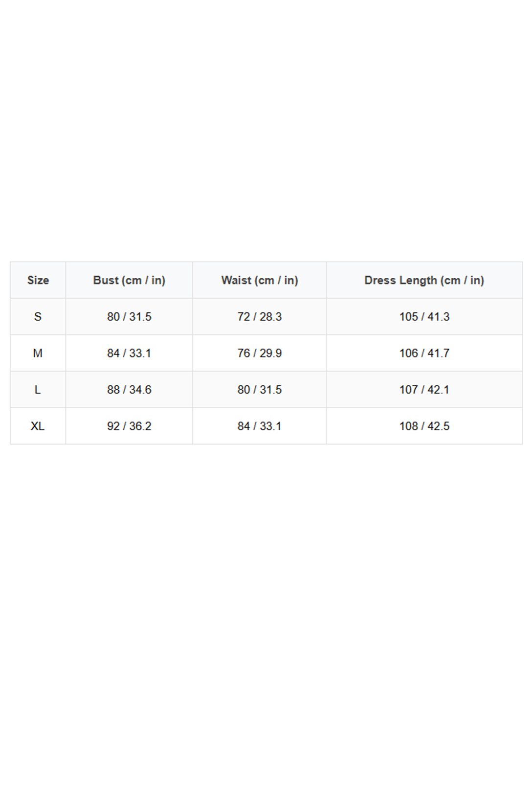The image size is (532, 798).
Task: Click the Size column header
Action: [x=38, y=280]
